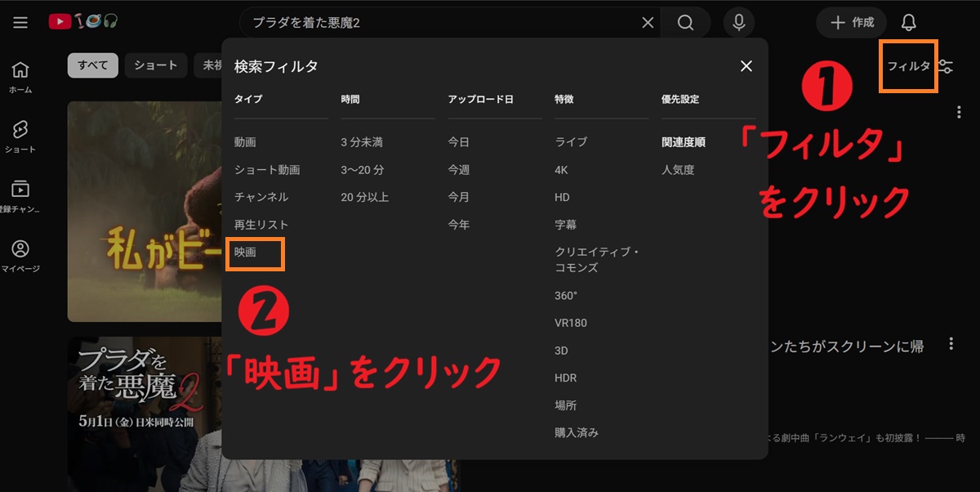The height and width of the screenshot is (492, 980).
Task: Open the プラダを着た悪魔2 thumbnail
Action: pos(145,414)
